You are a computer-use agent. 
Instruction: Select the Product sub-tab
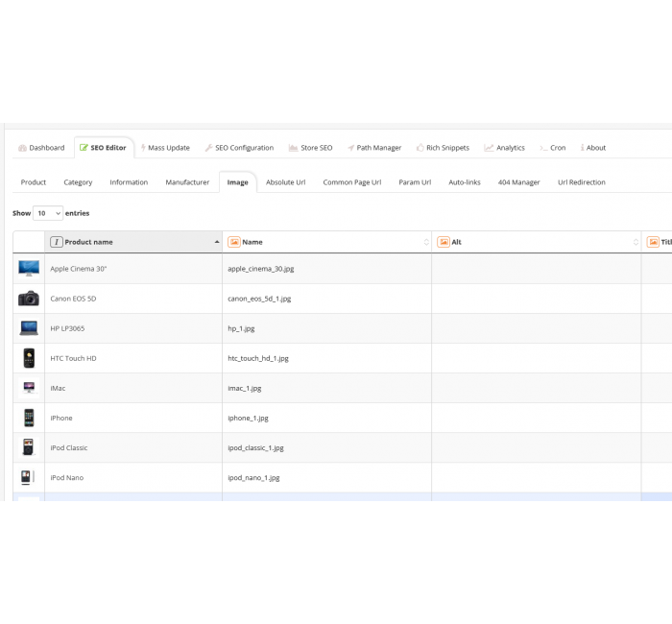pos(34,182)
